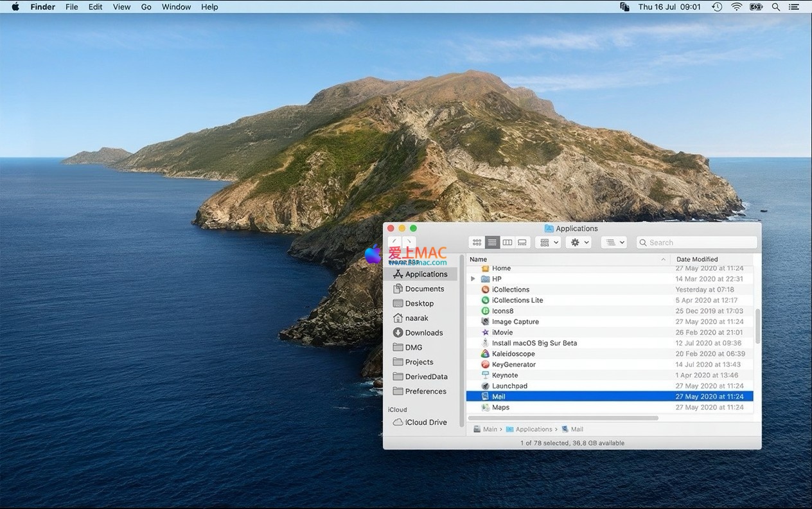The image size is (812, 509).
Task: Click the horizontal scrollbar in file list
Action: tap(563, 418)
